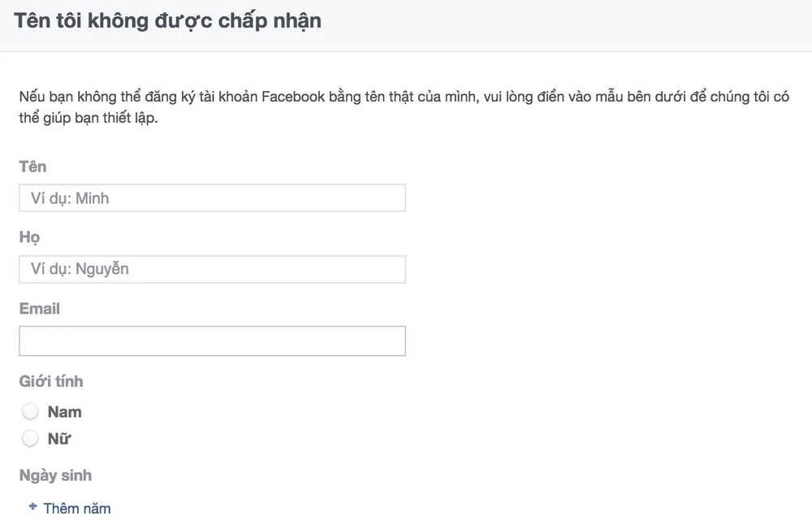Click the text thể giúp bạn thiết lập

tap(89, 118)
